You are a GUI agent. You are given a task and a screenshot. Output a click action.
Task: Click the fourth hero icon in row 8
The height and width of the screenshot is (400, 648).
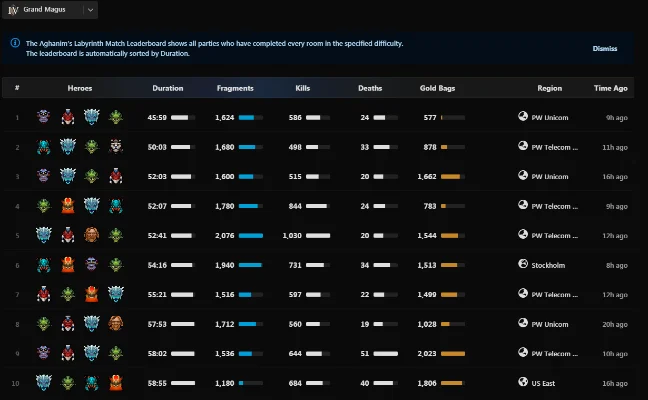pos(116,324)
